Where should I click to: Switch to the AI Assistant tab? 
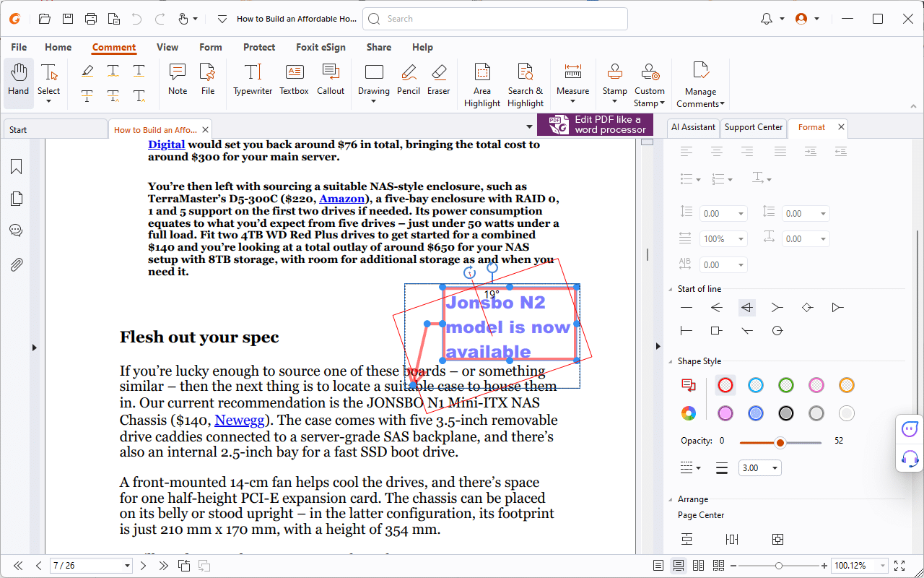click(692, 127)
